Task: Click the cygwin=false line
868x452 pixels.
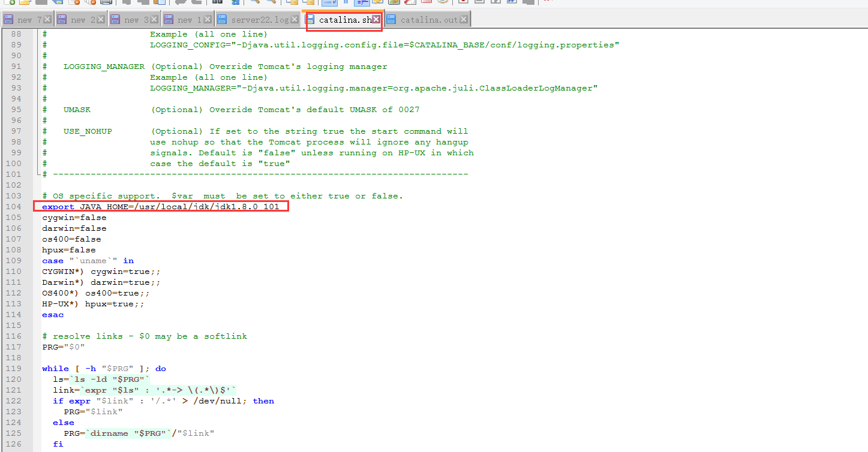Action: pyautogui.click(x=74, y=218)
